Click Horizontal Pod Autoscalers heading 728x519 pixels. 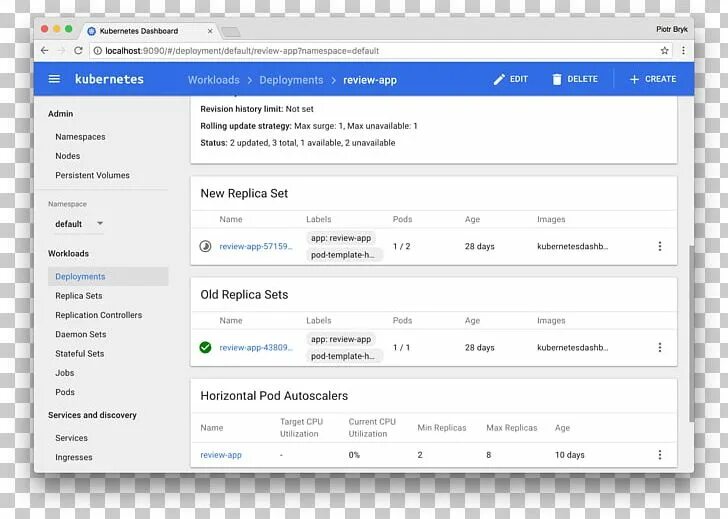pyautogui.click(x=274, y=396)
